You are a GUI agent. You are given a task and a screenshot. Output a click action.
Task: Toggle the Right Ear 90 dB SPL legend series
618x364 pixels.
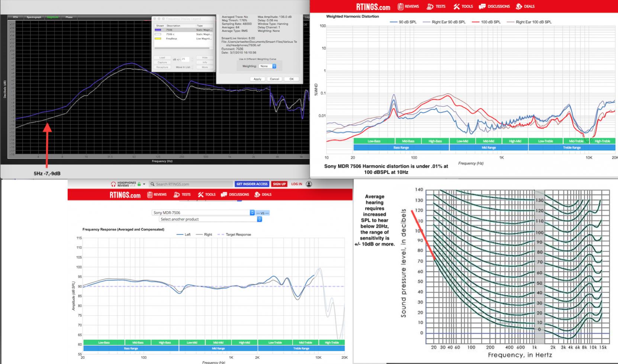(444, 22)
